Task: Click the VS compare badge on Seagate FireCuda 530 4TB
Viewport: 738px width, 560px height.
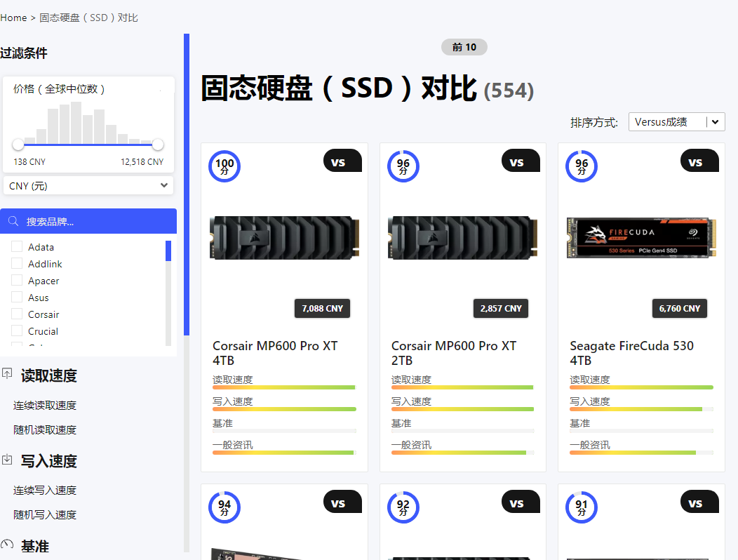Action: [699, 161]
